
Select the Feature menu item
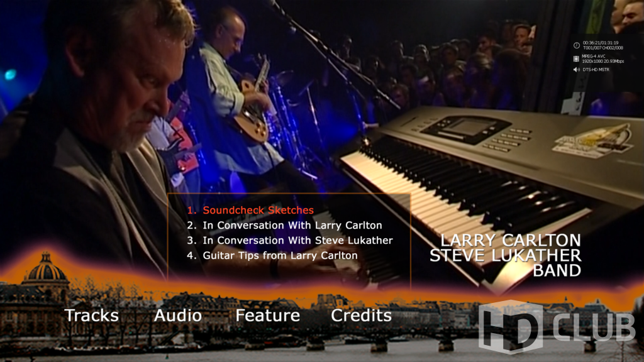267,315
